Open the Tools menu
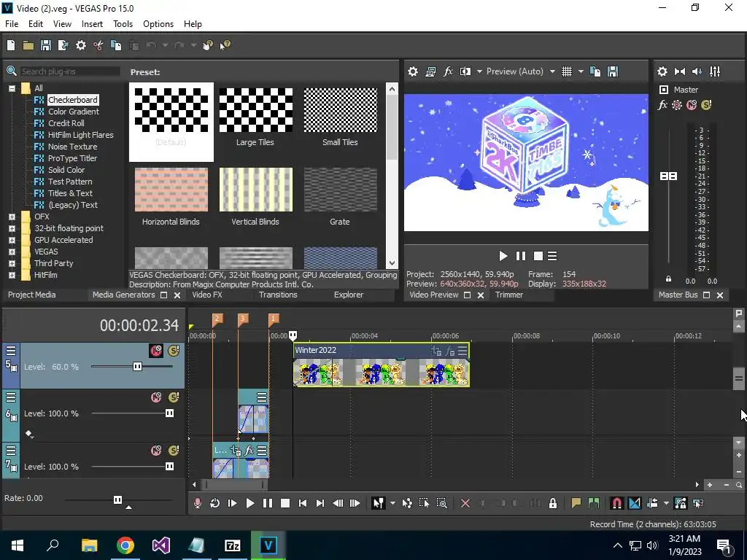This screenshot has height=560, width=747. [x=123, y=24]
